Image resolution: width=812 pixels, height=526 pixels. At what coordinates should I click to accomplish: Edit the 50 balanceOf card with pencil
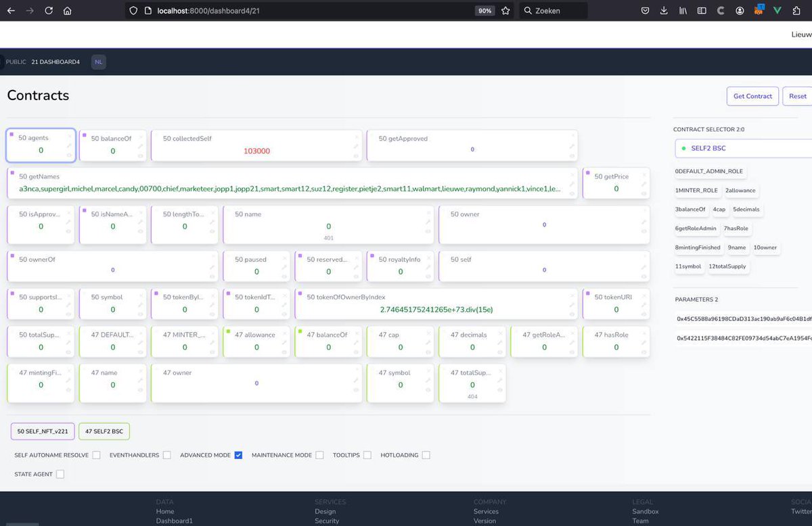[141, 146]
